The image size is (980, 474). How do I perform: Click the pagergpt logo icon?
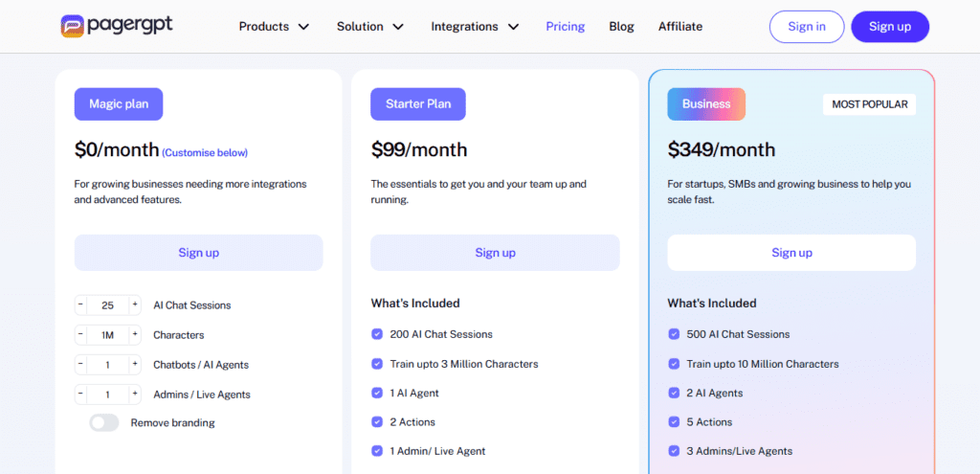point(72,26)
